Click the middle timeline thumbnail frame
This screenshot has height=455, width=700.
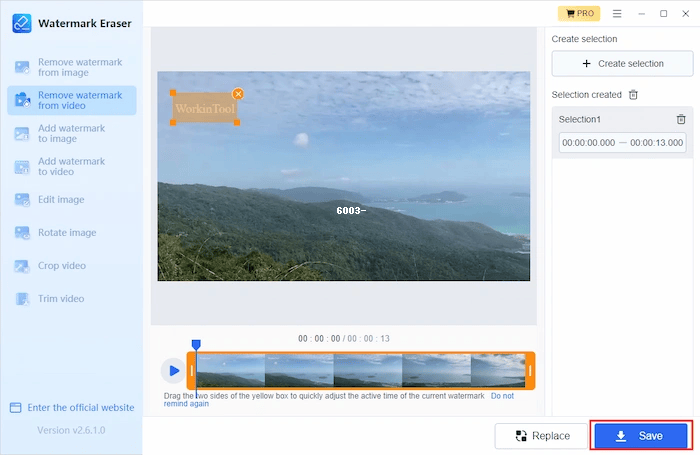click(x=368, y=371)
